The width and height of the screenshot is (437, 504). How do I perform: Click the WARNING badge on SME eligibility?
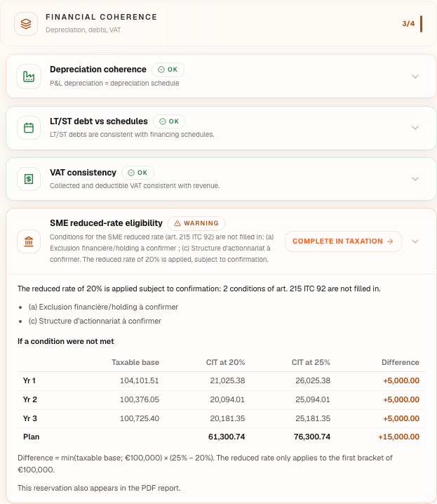coord(196,223)
